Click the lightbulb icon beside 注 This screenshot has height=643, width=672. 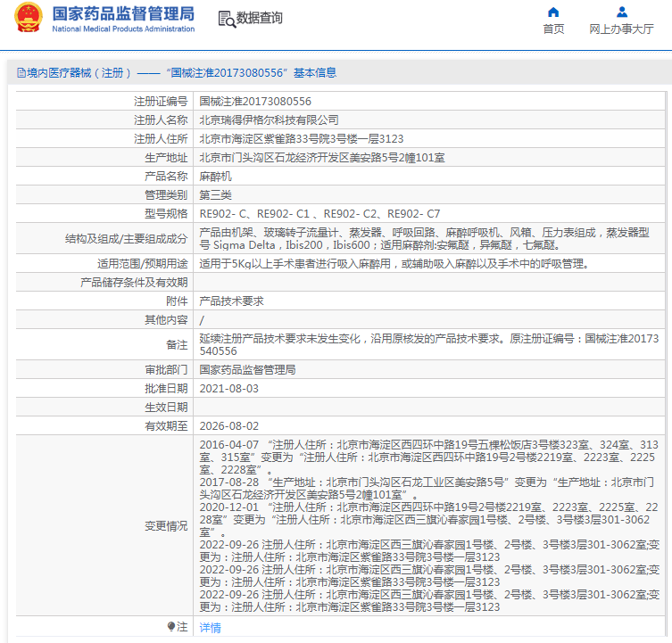coord(170,627)
